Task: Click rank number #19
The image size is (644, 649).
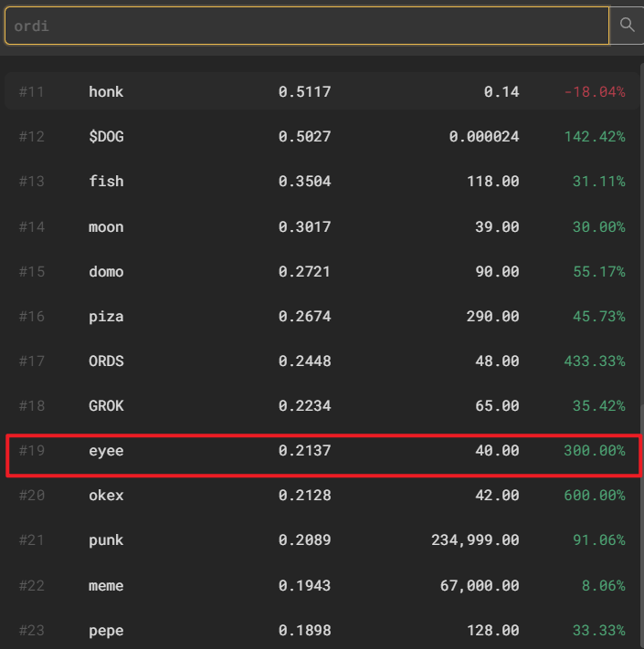Action: tap(31, 450)
